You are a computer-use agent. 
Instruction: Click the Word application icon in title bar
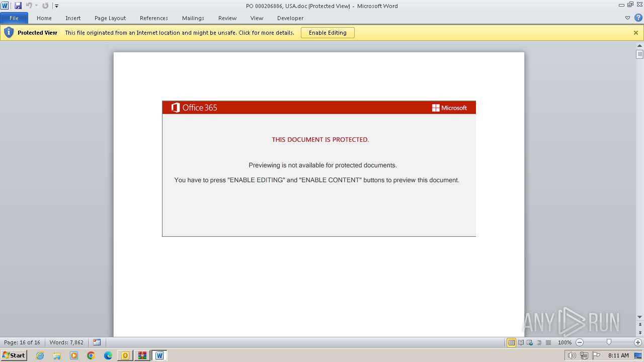[5, 6]
